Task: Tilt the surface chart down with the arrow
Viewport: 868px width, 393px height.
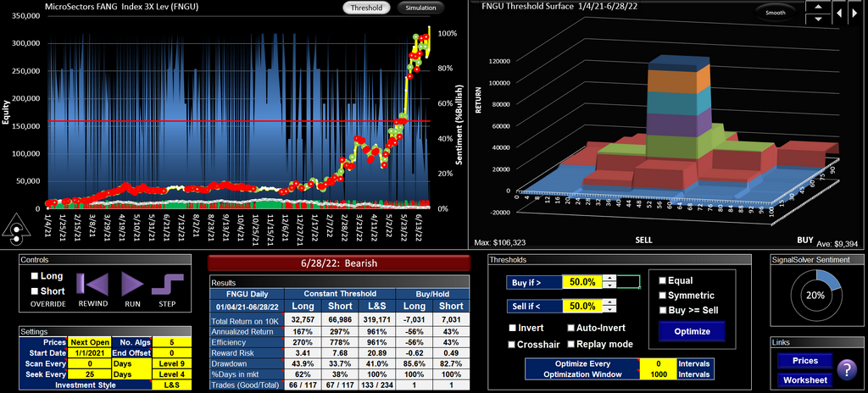Action: point(816,19)
